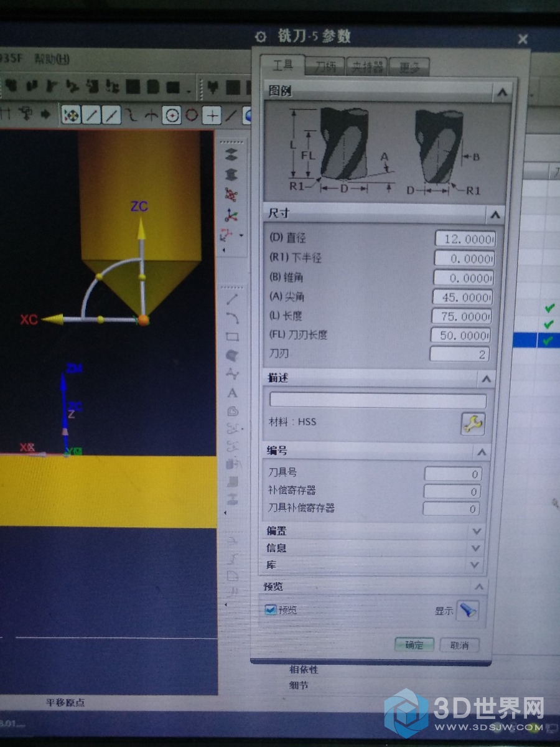Click the WCS orient icon with dropdown
The width and height of the screenshot is (560, 747).
point(226,236)
